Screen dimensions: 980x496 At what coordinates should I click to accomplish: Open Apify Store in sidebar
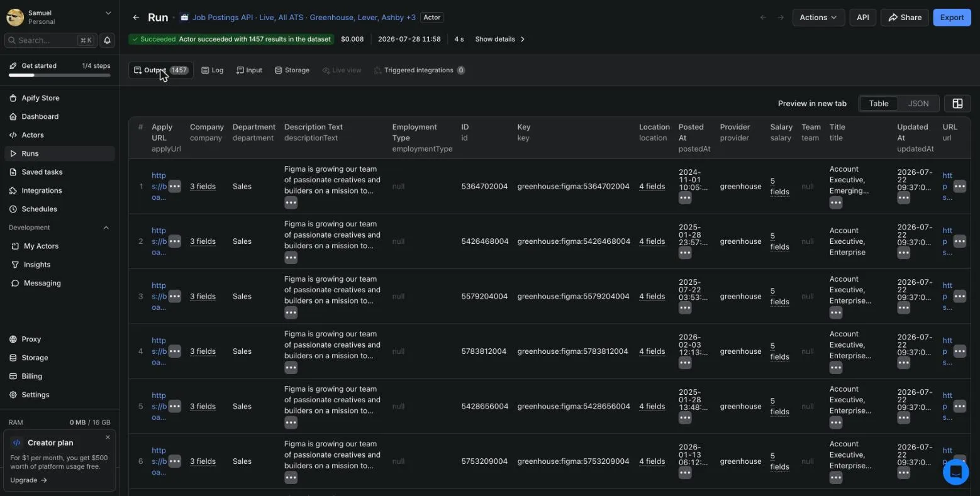(40, 98)
